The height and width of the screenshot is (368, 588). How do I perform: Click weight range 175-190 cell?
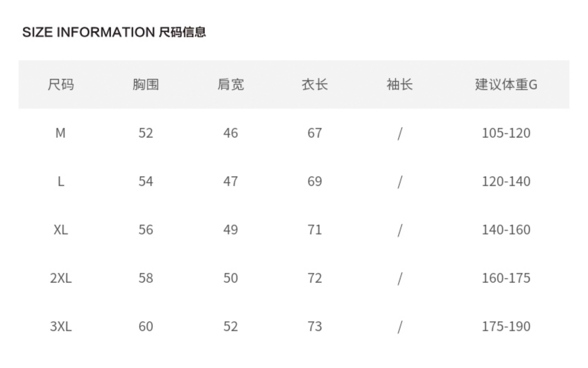click(x=506, y=326)
